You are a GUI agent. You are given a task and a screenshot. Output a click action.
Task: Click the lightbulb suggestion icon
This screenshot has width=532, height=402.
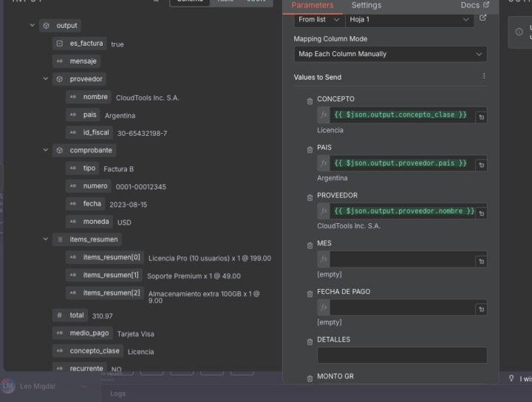pos(511,378)
